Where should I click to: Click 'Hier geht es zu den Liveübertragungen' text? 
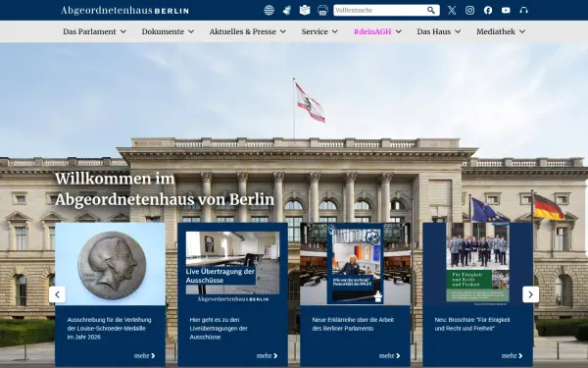[x=219, y=328]
